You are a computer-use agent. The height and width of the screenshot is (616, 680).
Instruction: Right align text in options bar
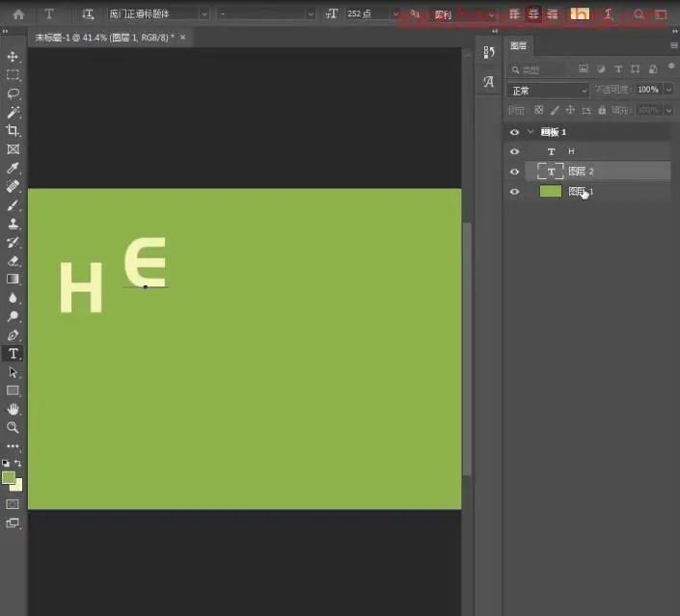(552, 14)
